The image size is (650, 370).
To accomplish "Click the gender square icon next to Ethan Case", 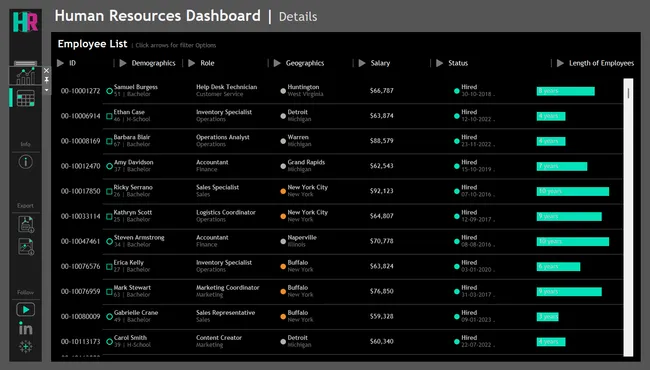I will coord(109,116).
